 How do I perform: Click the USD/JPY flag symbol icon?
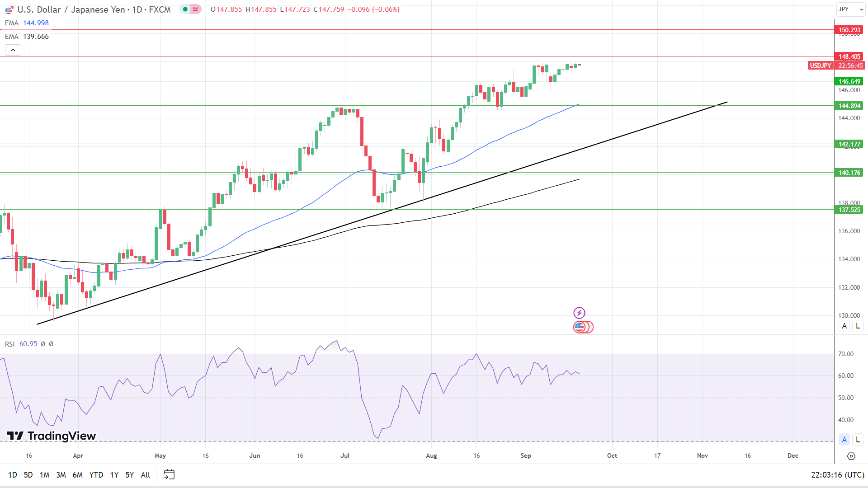pyautogui.click(x=9, y=9)
